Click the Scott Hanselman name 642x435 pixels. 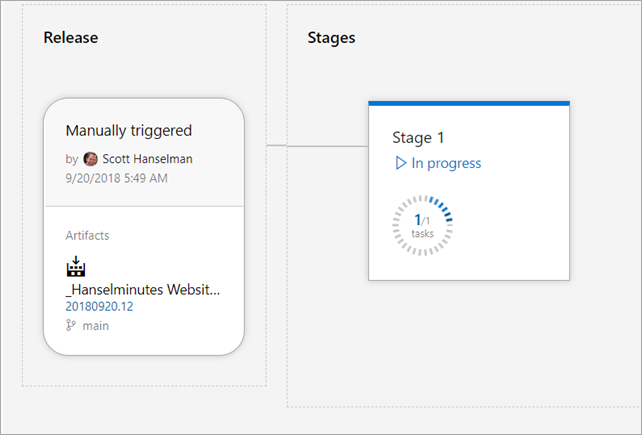tap(147, 159)
